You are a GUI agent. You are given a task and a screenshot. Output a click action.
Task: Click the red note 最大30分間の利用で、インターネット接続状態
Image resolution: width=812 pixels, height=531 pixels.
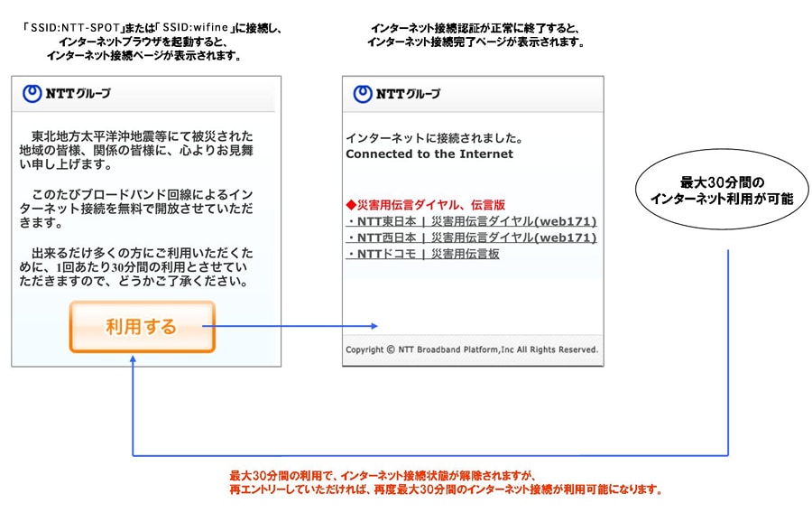(x=383, y=476)
